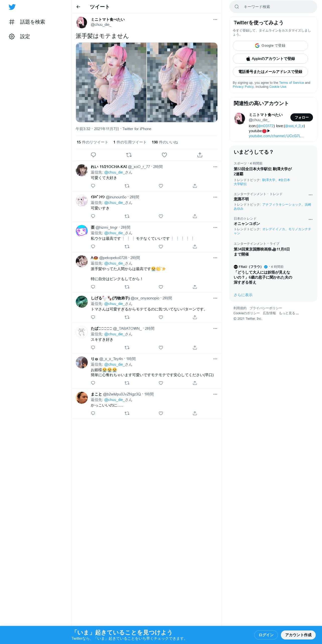Follow ミニトマト食べたい with the フォロー button

[x=302, y=117]
